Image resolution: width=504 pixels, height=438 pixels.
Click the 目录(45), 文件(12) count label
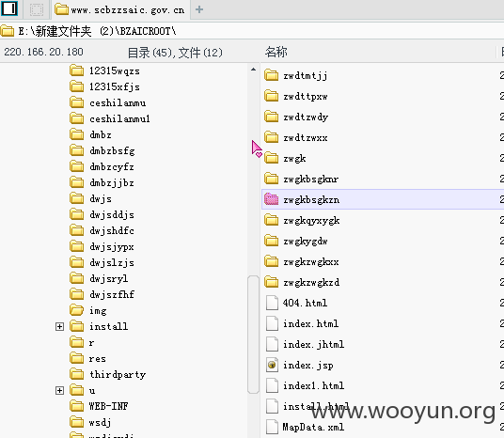(x=175, y=53)
